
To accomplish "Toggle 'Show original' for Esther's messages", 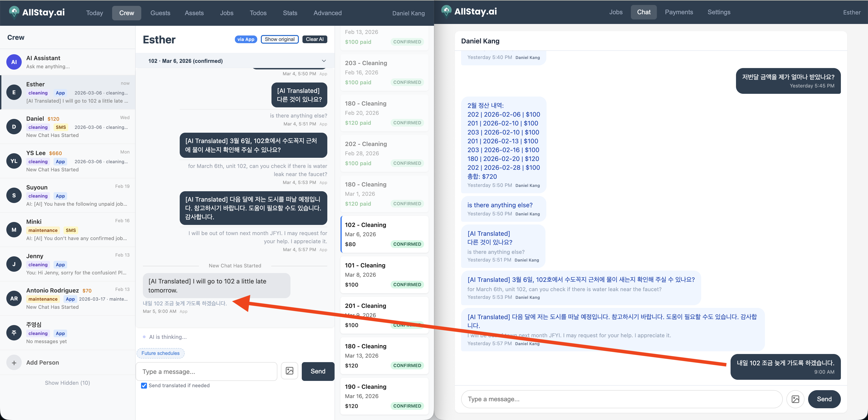I will [280, 39].
